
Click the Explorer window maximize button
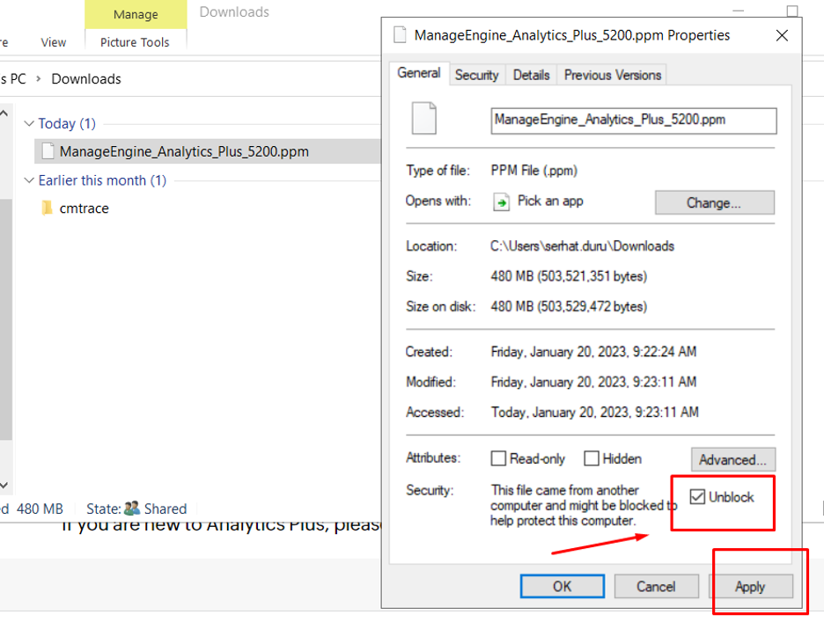pos(792,11)
